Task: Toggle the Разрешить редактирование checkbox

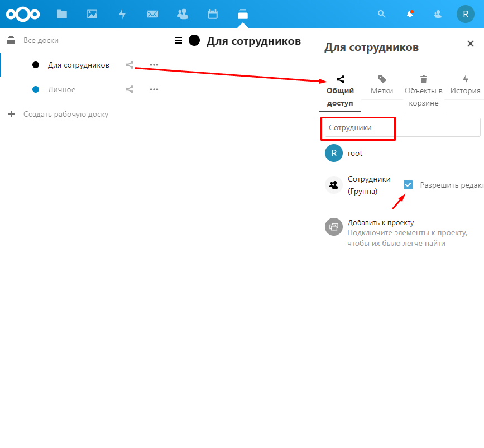Action: tap(408, 185)
